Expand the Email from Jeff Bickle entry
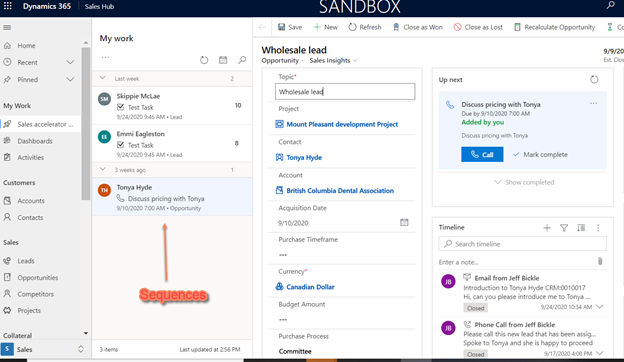This screenshot has height=362, width=624. point(600,307)
